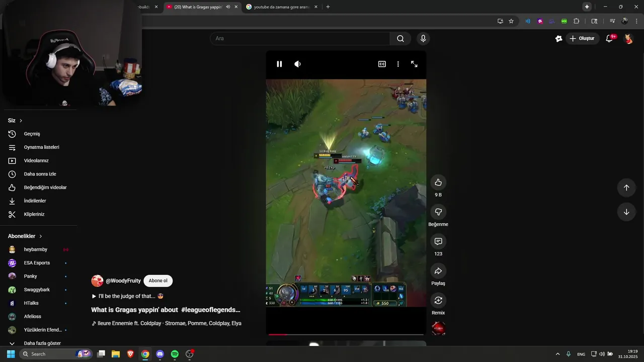The height and width of the screenshot is (362, 644).
Task: Go to the previous Short
Action: coord(626,188)
